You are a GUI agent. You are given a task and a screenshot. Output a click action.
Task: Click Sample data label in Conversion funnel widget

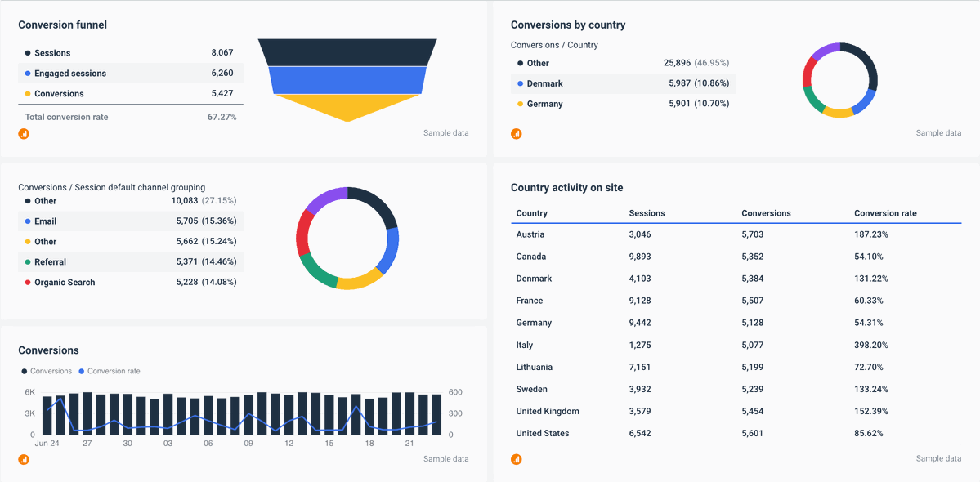click(445, 133)
